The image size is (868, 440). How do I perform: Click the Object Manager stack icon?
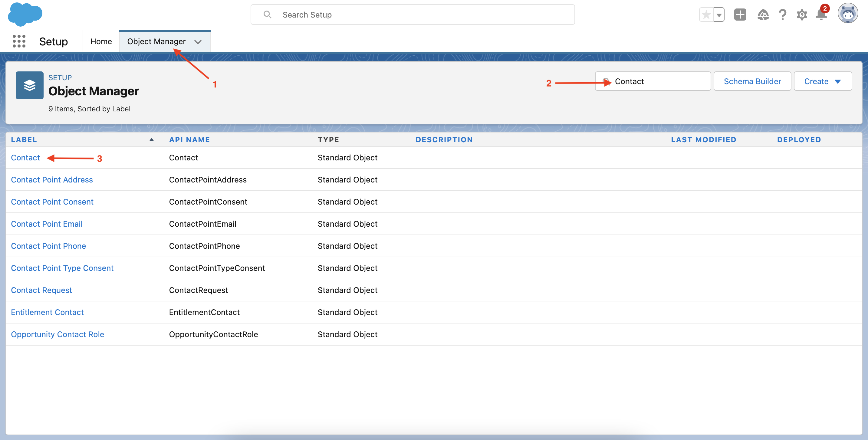coord(29,85)
